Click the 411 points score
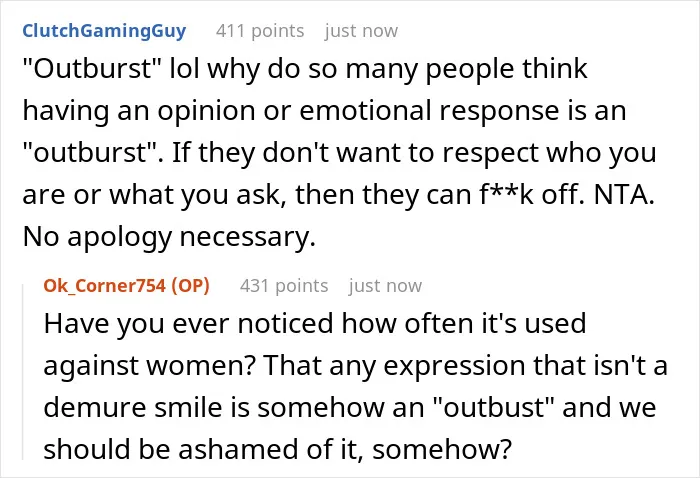Screen dimensions: 700x478 [x=260, y=31]
